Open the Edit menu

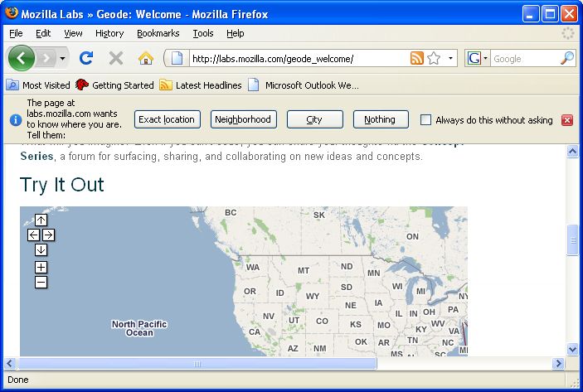click(43, 33)
